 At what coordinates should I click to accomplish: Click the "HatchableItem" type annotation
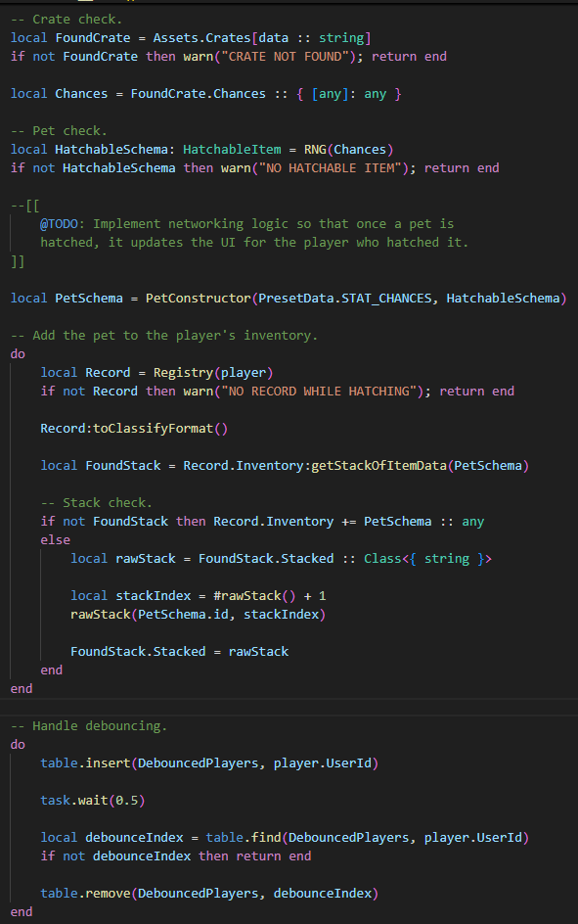232,150
